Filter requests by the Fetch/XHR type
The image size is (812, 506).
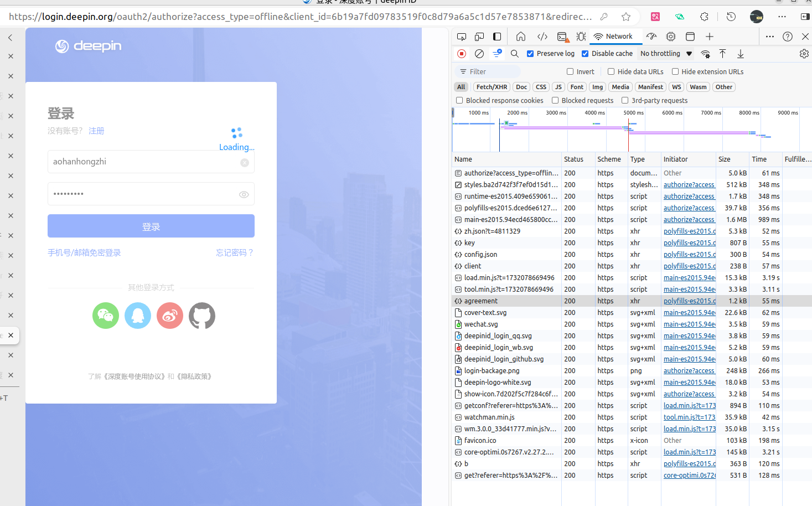pos(492,87)
